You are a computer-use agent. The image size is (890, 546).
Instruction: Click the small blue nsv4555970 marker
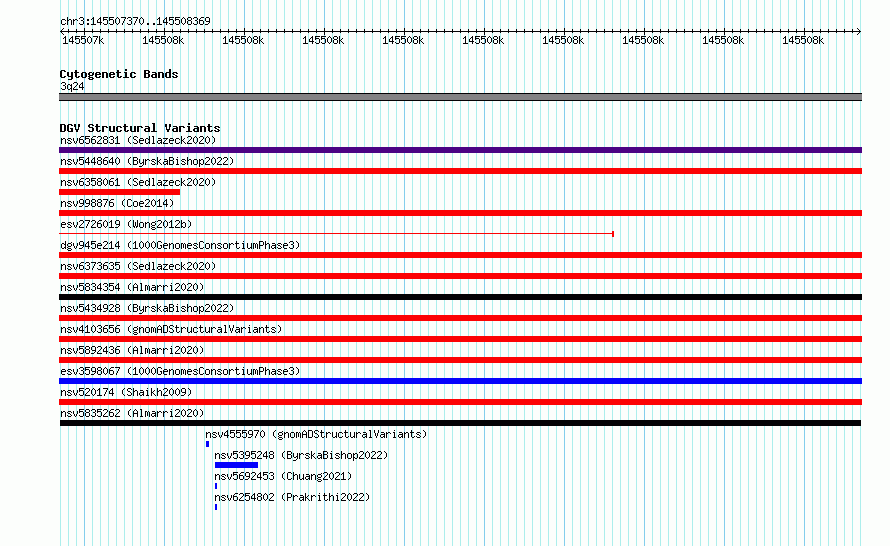[x=207, y=444]
